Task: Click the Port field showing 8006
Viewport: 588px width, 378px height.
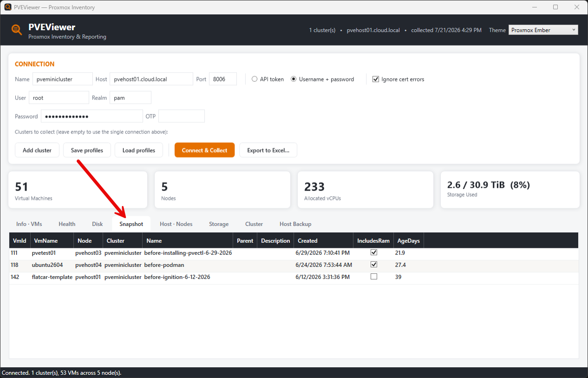Action: (x=223, y=79)
